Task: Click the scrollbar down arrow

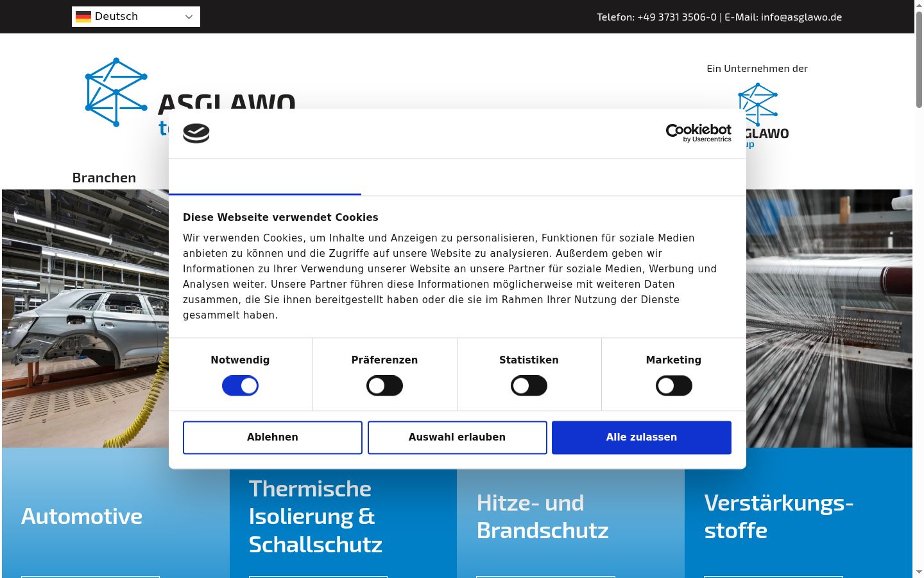Action: click(919, 572)
